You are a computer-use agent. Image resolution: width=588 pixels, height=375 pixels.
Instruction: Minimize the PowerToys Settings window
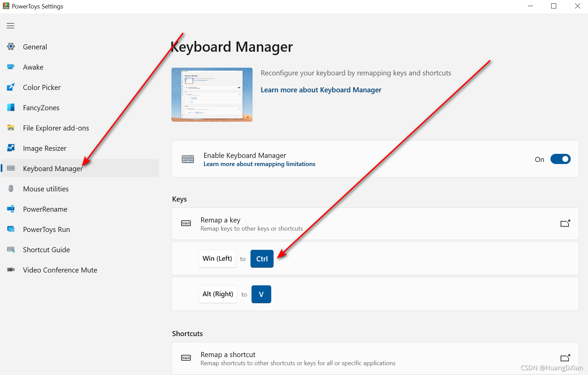(530, 6)
